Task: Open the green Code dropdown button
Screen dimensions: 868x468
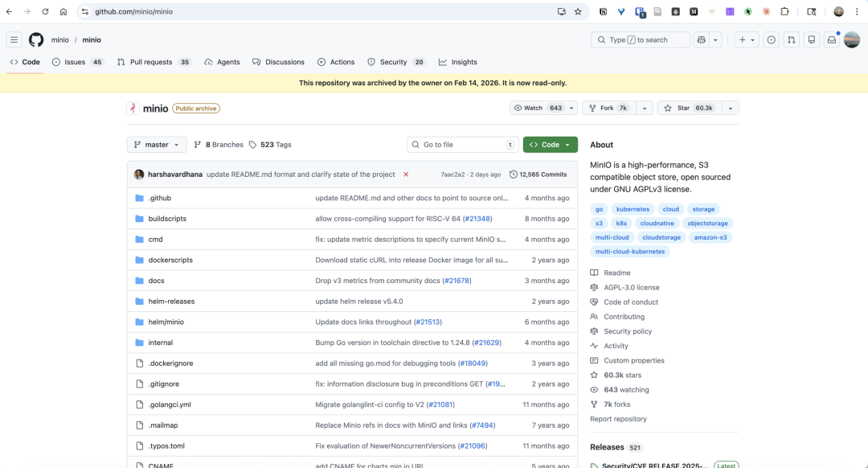Action: 550,145
